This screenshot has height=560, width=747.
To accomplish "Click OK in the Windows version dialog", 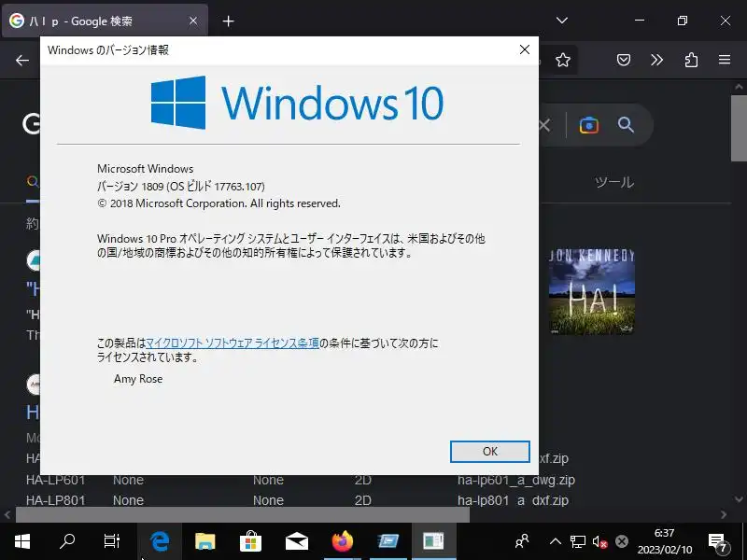I will pyautogui.click(x=489, y=452).
